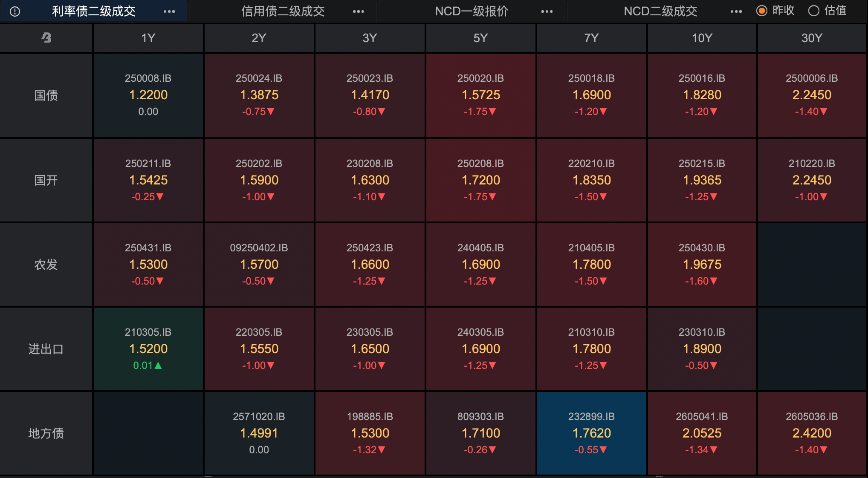
Task: Click bond code 250008.IB cell
Action: [x=148, y=95]
